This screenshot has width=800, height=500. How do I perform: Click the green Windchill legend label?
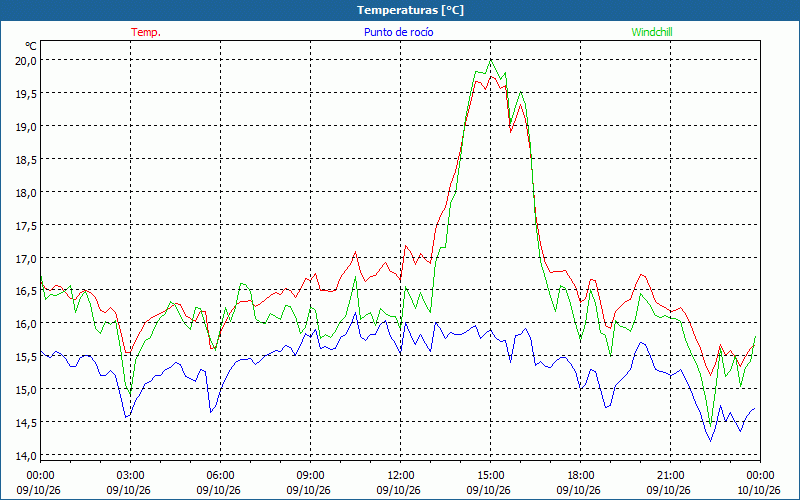click(652, 32)
